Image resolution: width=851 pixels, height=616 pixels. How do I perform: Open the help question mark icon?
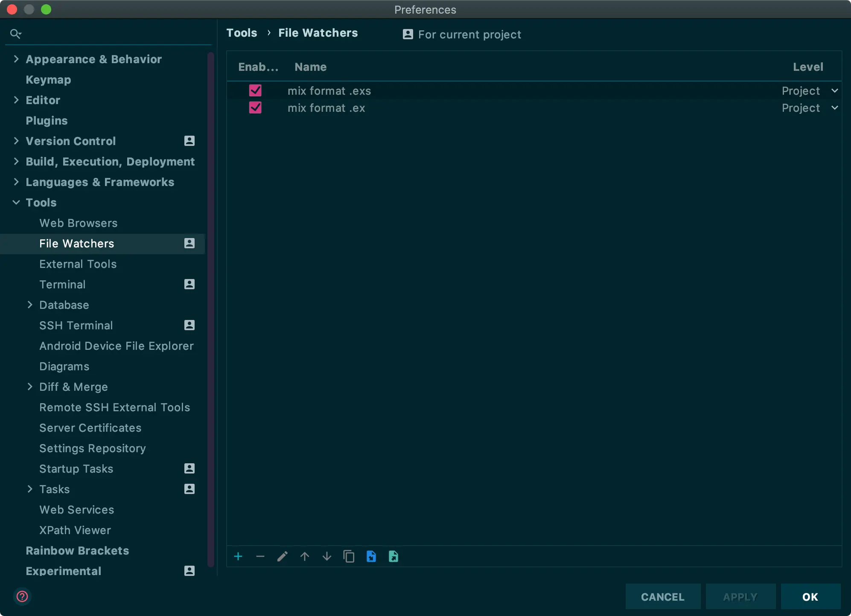pos(22,596)
